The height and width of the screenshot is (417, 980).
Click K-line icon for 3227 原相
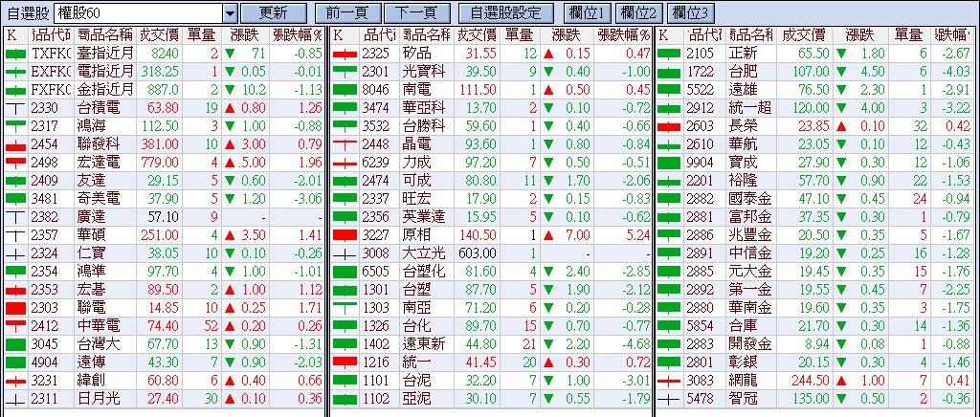click(x=345, y=236)
